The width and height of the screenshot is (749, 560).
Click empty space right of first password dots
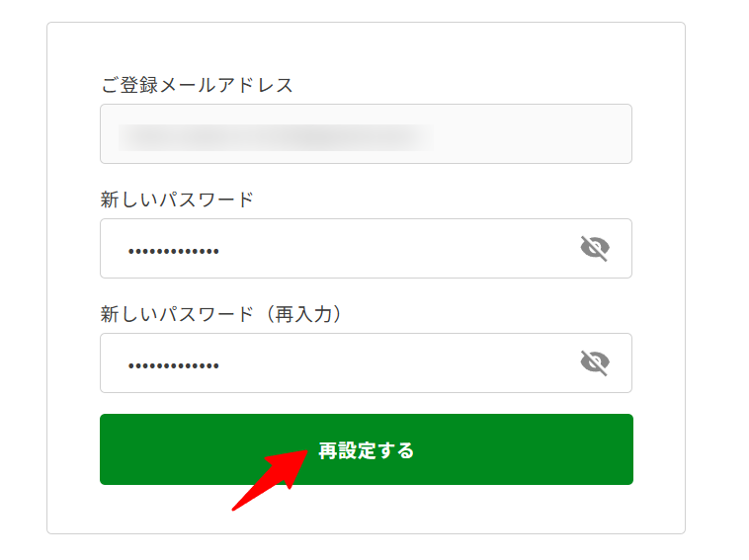coord(396,248)
